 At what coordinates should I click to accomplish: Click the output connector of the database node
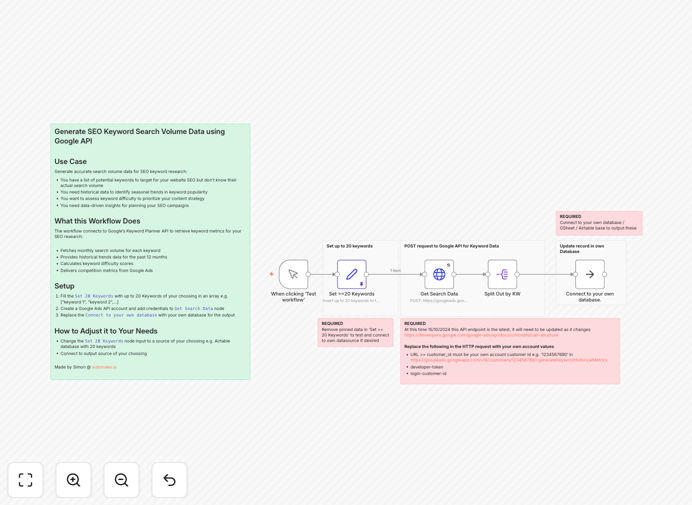pyautogui.click(x=604, y=274)
